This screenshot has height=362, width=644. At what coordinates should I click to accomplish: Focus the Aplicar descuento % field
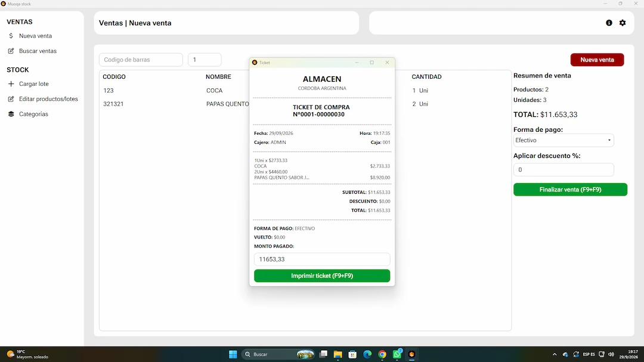(x=563, y=170)
